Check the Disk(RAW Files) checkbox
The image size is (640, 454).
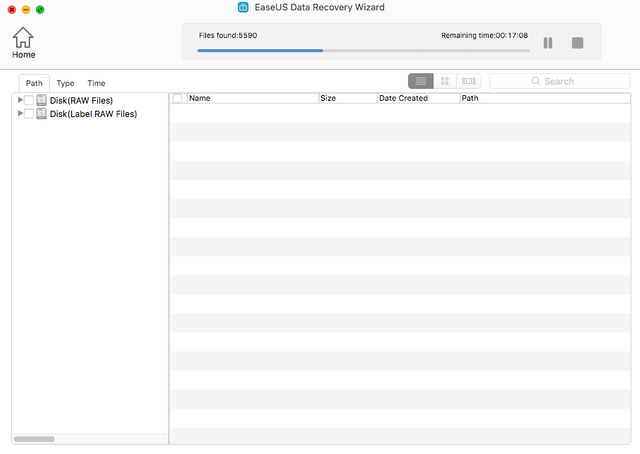point(29,100)
